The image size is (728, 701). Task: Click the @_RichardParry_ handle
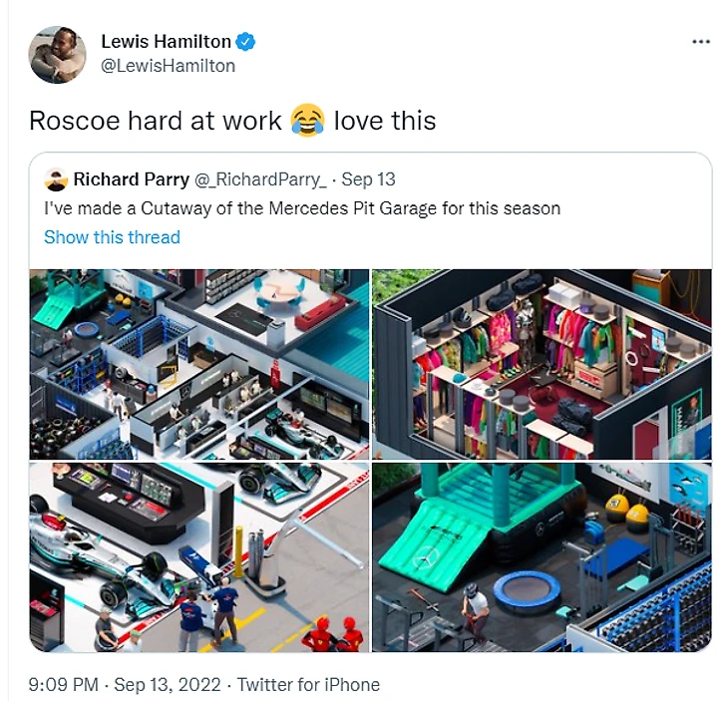(260, 179)
